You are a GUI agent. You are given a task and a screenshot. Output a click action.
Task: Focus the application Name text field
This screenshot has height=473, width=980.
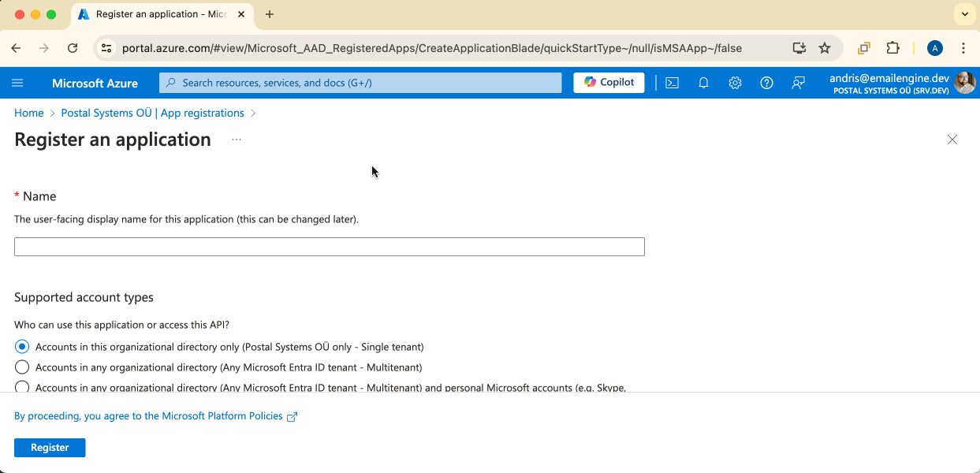330,247
